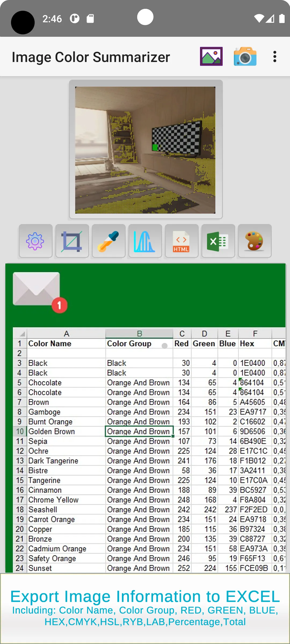Click the 'Image Color Summarizer' title
The height and width of the screenshot is (644, 290).
coord(91,57)
